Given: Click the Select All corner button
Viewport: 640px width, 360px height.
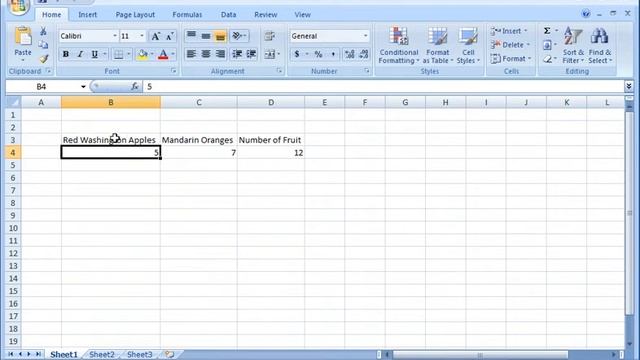Looking at the screenshot, I should (13, 102).
